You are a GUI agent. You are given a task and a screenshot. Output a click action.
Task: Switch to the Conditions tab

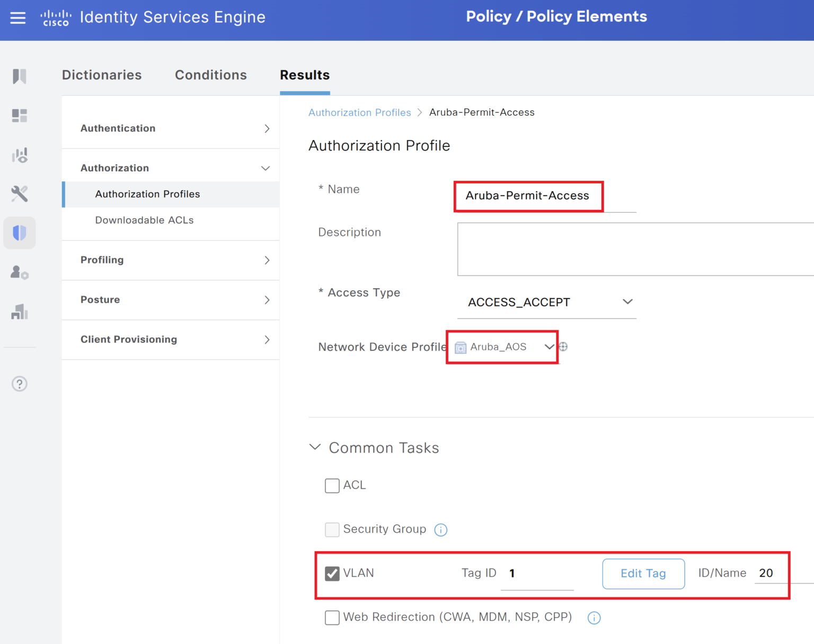click(x=210, y=75)
